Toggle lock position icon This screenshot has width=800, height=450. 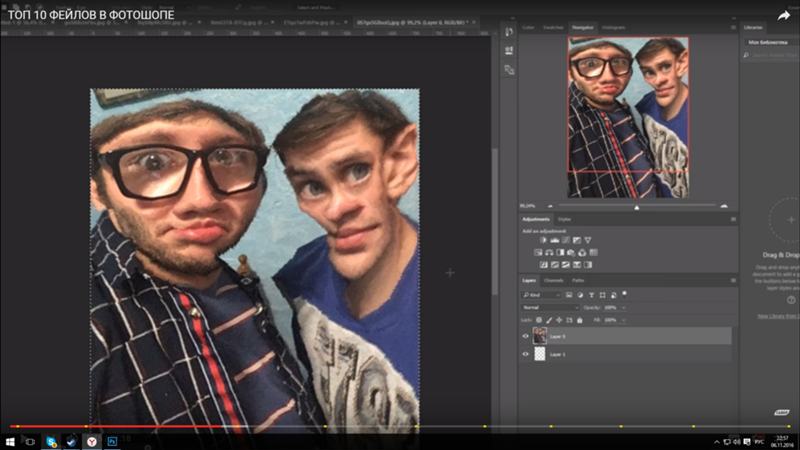click(559, 320)
